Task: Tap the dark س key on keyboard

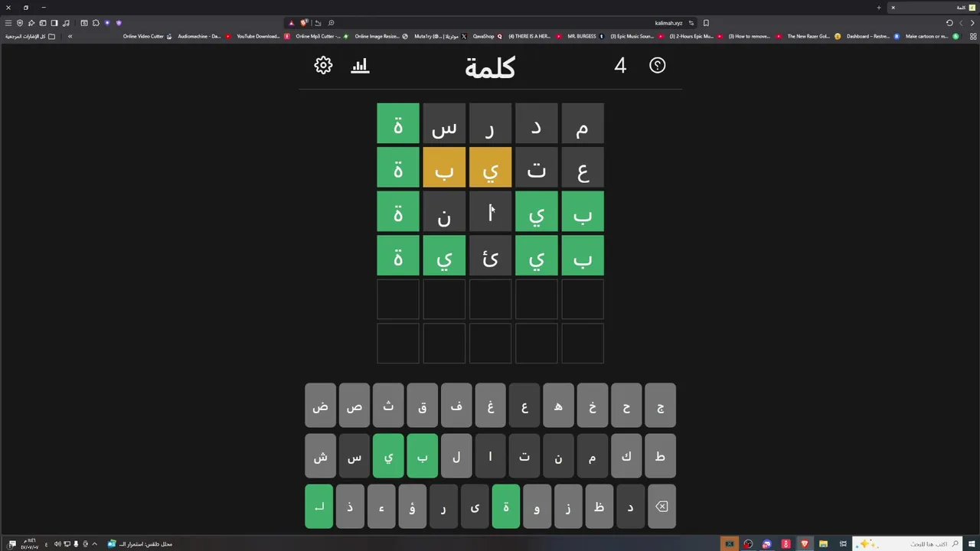Action: 354,456
